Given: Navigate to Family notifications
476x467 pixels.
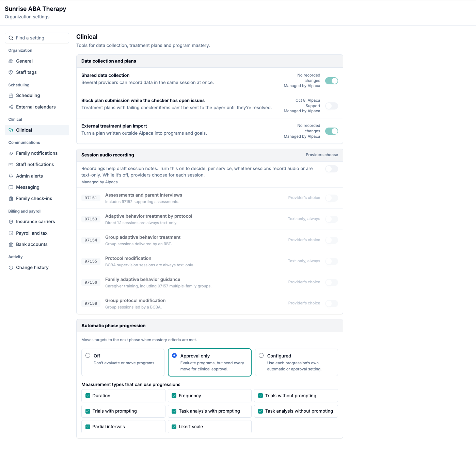Looking at the screenshot, I should point(37,153).
